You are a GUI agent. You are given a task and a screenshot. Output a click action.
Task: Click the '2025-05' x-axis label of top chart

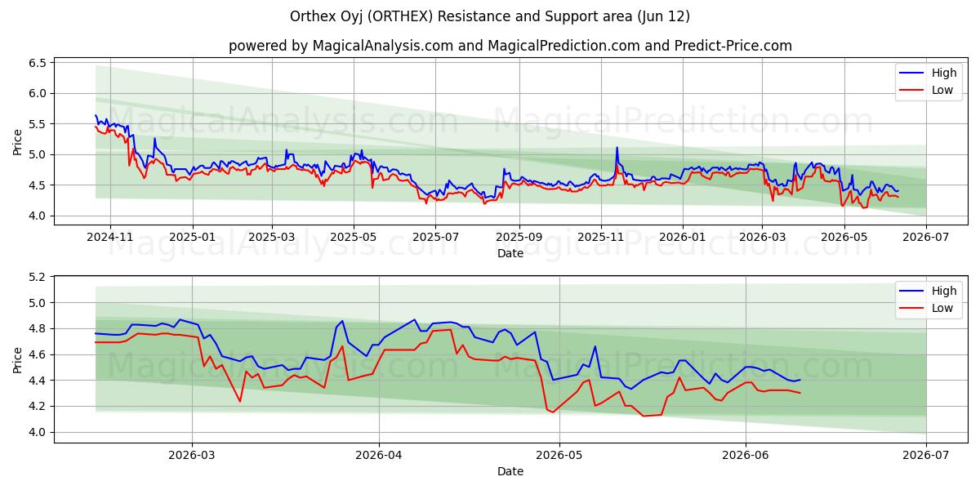(x=354, y=238)
